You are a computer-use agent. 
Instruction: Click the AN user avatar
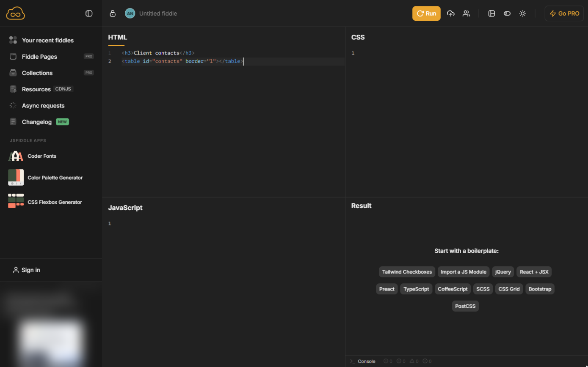point(130,14)
